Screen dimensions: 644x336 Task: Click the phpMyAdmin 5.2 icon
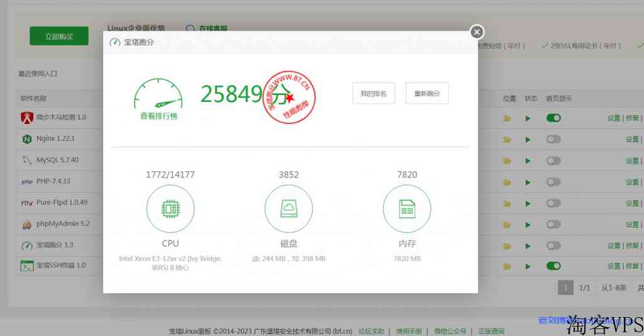[x=26, y=224]
